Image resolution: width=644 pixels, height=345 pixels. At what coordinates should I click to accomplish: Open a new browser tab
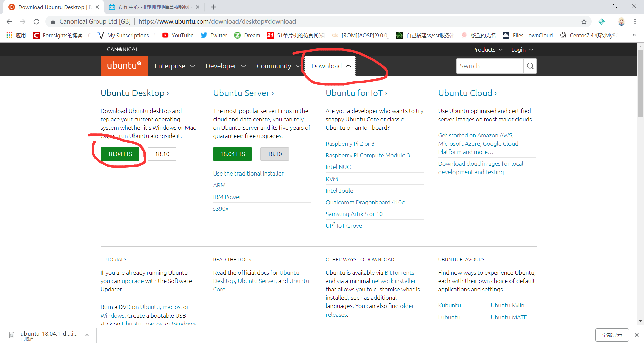point(213,7)
